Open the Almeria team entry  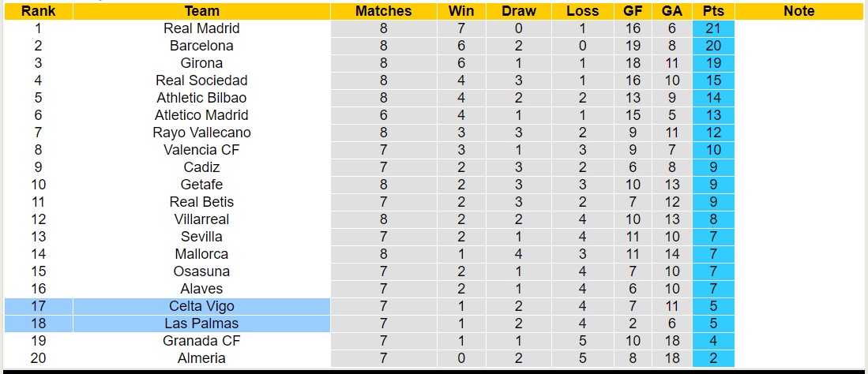tap(201, 358)
